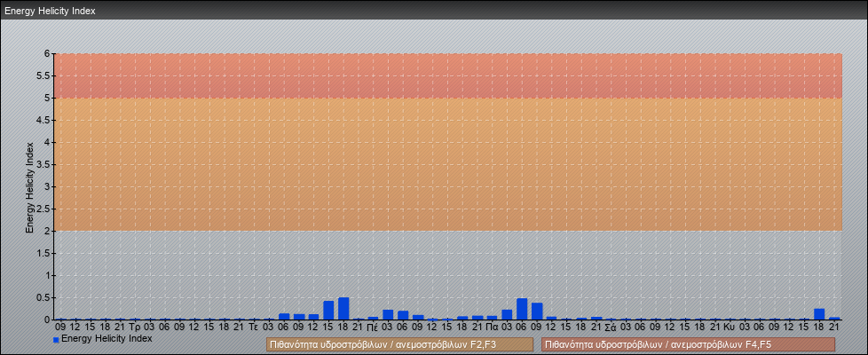Image resolution: width=868 pixels, height=355 pixels.
Task: Click the blue square legend marker
Action: click(56, 340)
